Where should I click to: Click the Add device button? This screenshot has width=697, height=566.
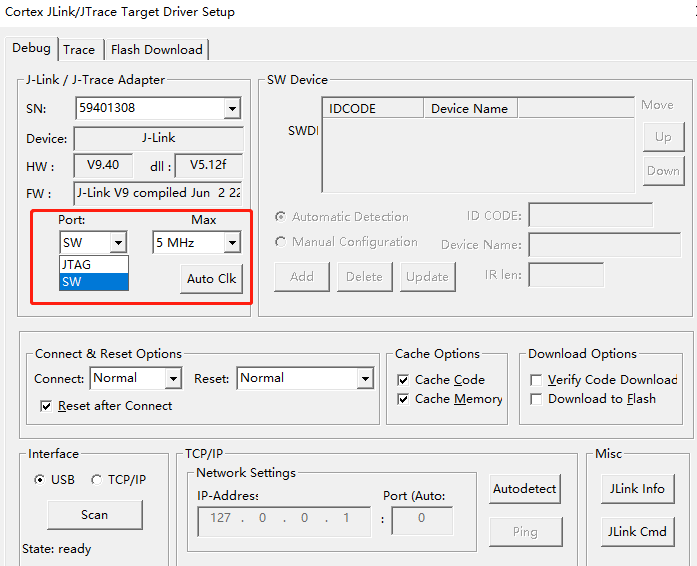302,277
